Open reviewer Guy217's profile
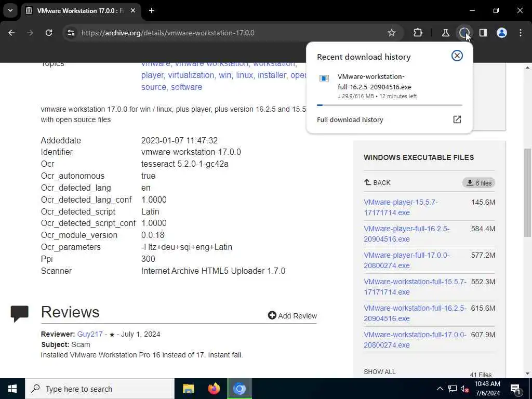Screen dimensions: 532x399 [x=89, y=334]
